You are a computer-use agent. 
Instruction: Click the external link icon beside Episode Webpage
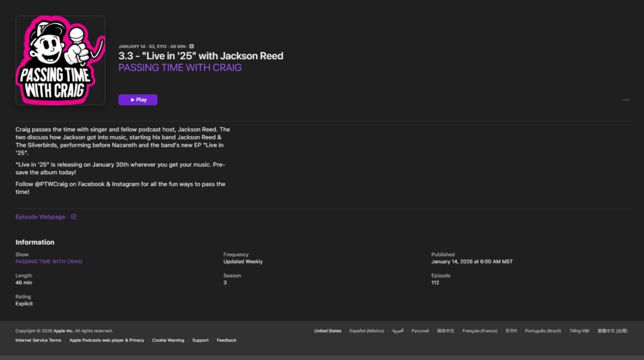[x=74, y=217]
